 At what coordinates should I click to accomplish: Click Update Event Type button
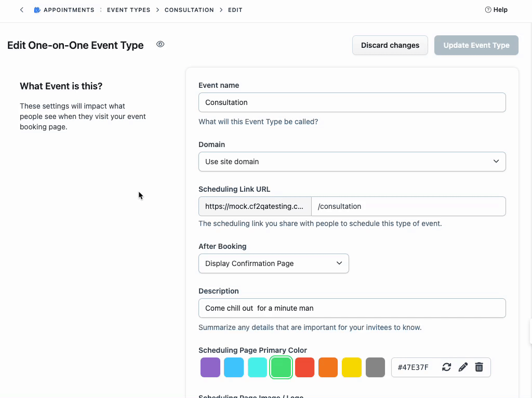pyautogui.click(x=476, y=45)
